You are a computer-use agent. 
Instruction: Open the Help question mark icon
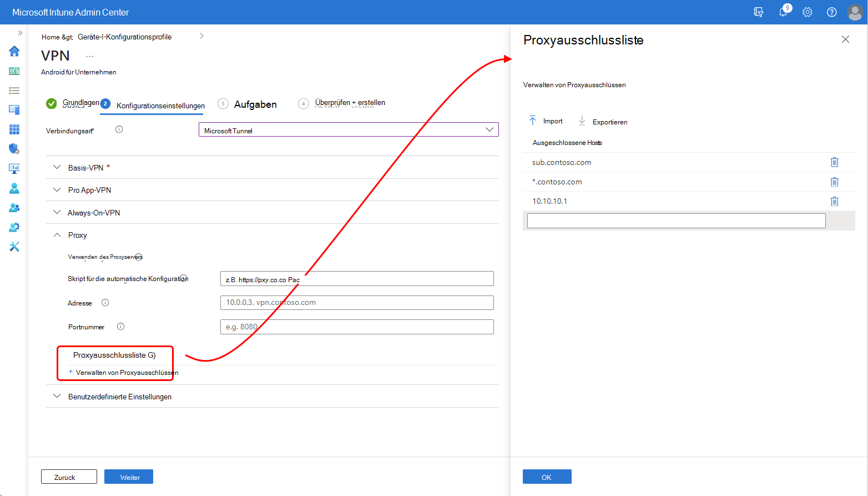[831, 12]
